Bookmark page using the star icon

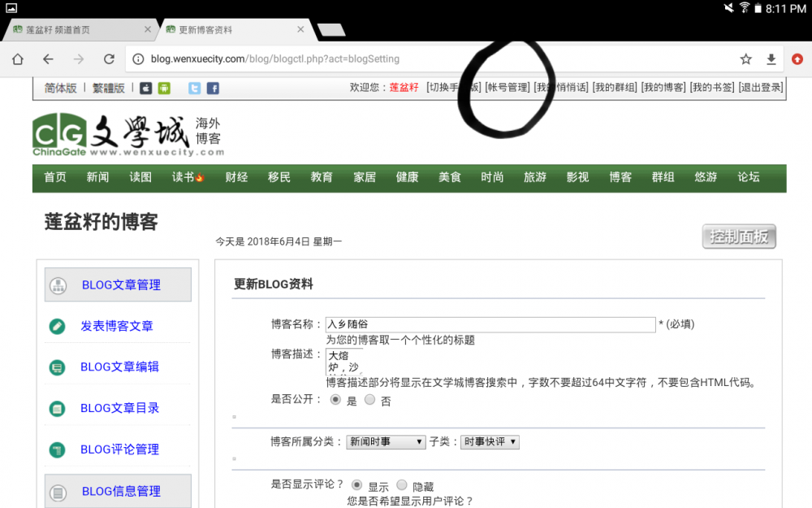(x=745, y=59)
